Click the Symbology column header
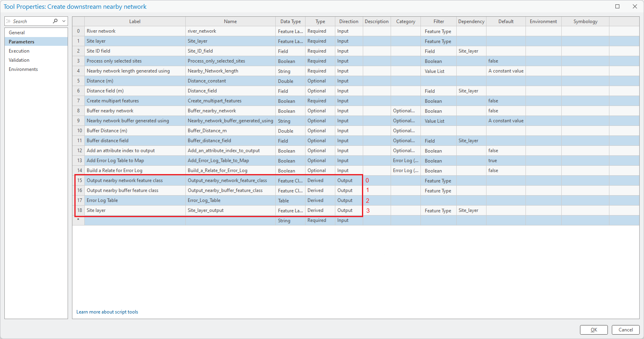 click(585, 22)
